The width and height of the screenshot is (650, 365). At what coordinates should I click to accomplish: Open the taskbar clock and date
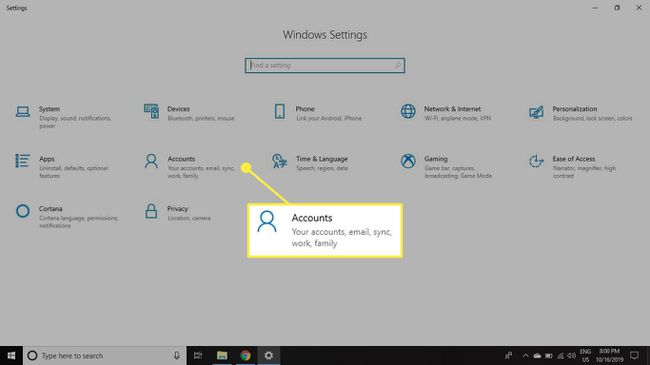click(x=609, y=355)
